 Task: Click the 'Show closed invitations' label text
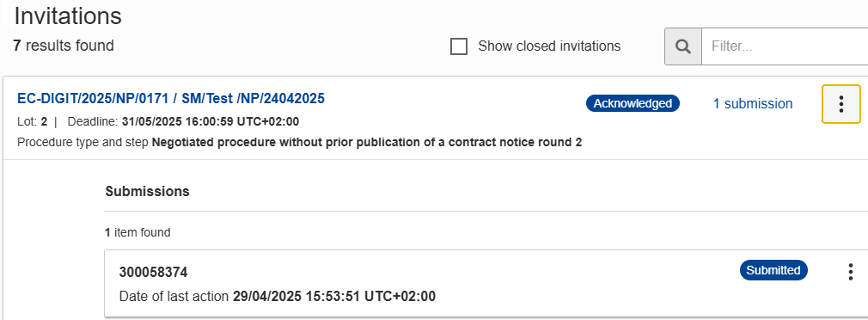coord(549,46)
